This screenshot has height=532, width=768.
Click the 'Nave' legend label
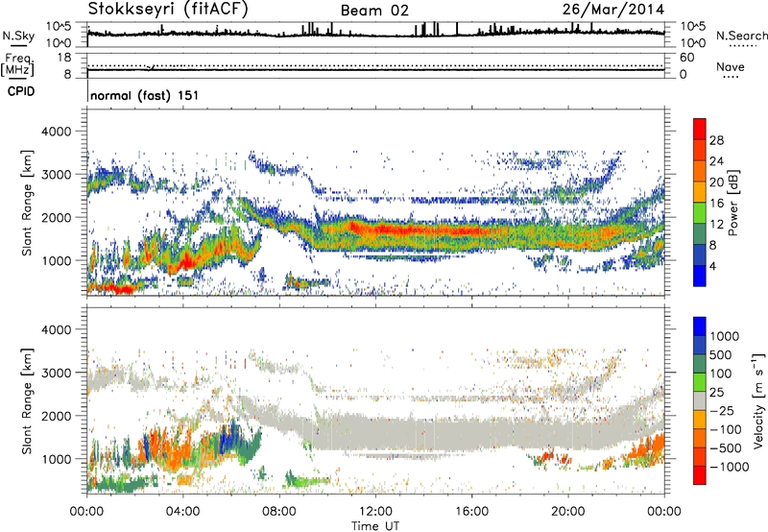(x=731, y=66)
